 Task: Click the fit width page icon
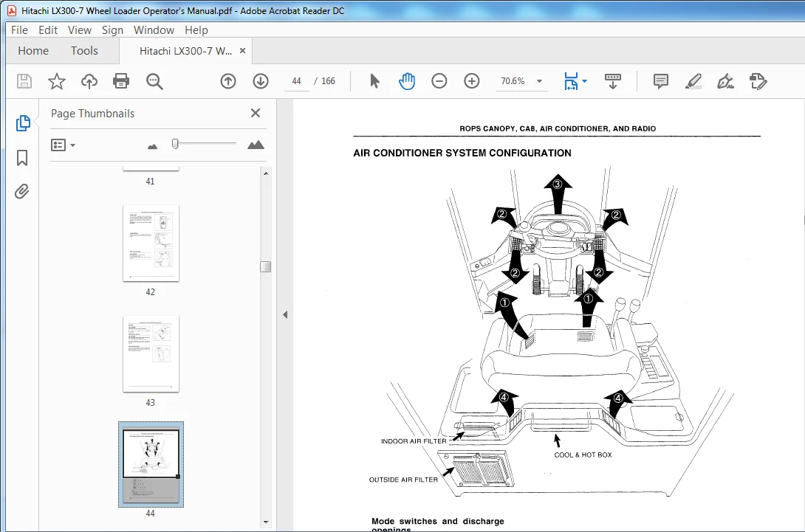571,81
